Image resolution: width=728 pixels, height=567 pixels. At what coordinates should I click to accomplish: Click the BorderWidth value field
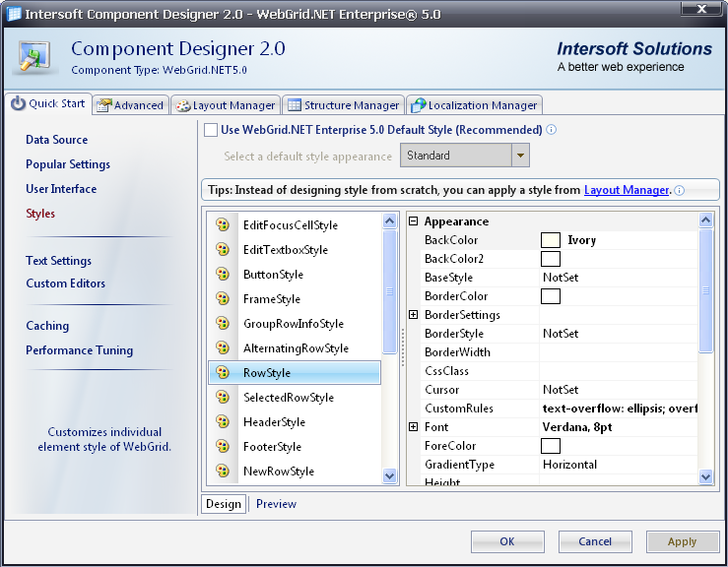[619, 352]
